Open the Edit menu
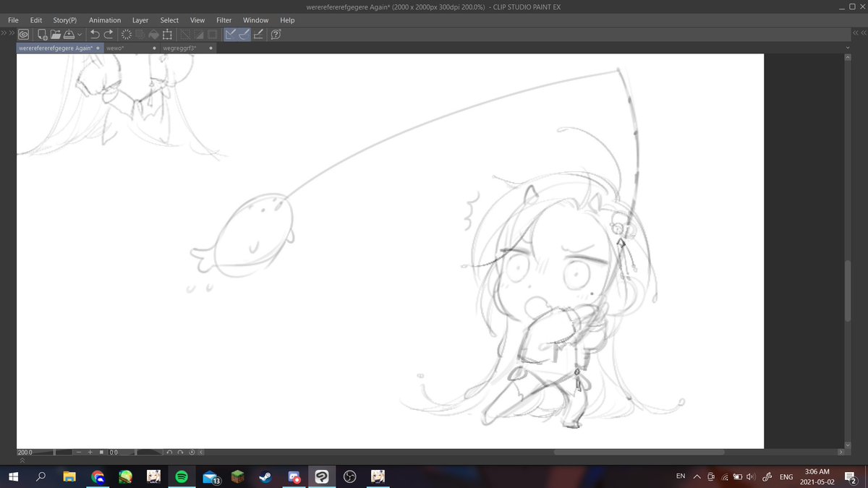The width and height of the screenshot is (868, 488). (x=36, y=20)
